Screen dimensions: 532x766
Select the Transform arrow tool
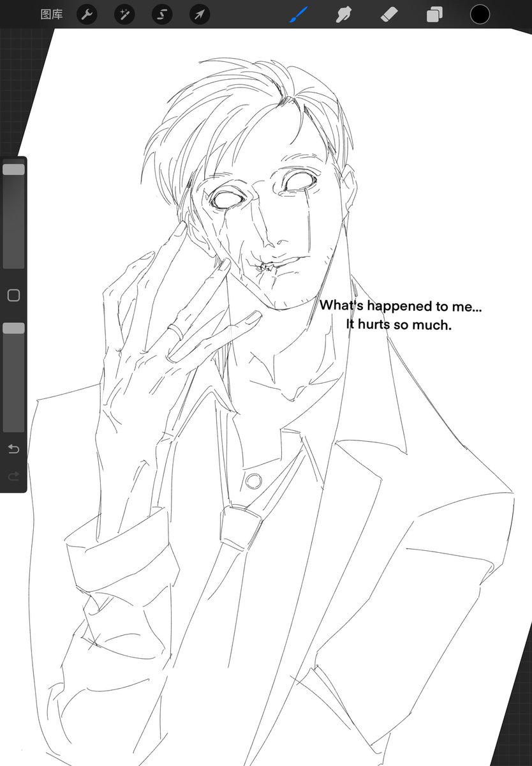coord(200,14)
